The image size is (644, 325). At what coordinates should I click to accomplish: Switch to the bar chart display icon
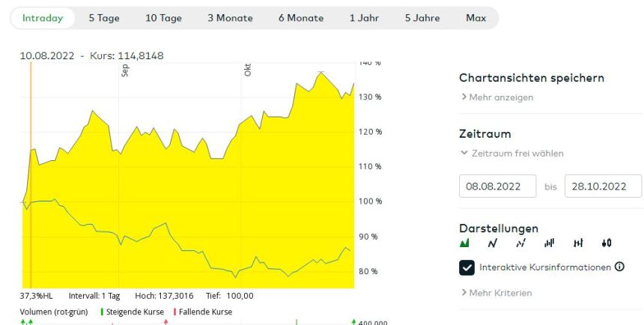click(x=549, y=243)
